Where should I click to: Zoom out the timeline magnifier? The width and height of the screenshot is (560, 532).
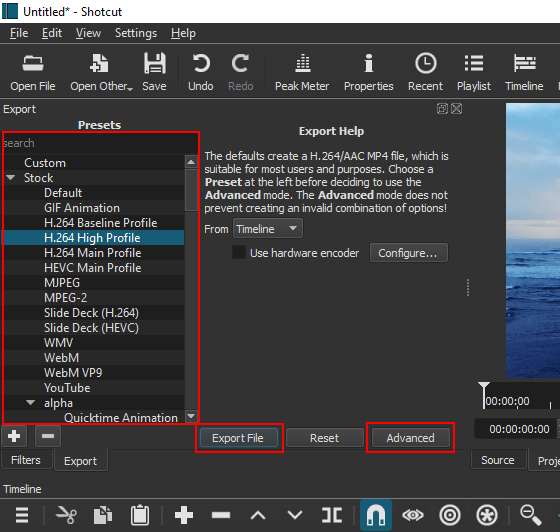(x=531, y=515)
